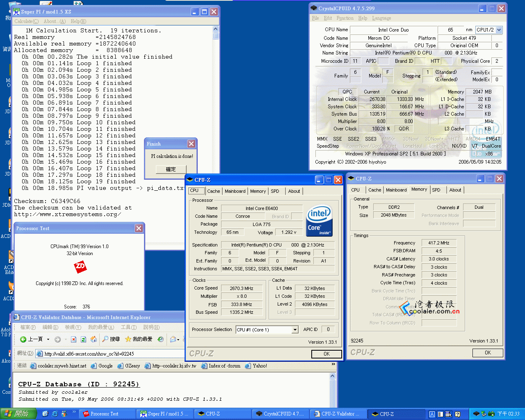Open green camera tray icon
This screenshot has height=420, width=525.
pos(491,414)
